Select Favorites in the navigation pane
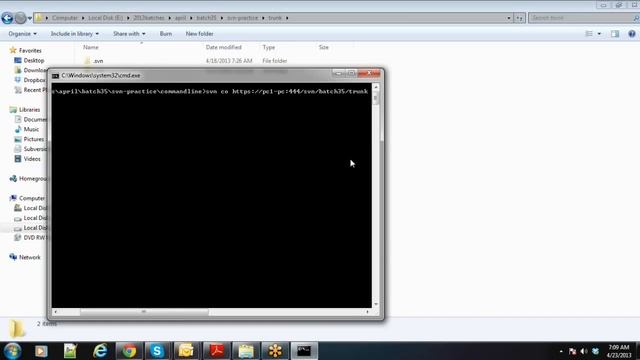The height and width of the screenshot is (360, 640). [x=30, y=51]
